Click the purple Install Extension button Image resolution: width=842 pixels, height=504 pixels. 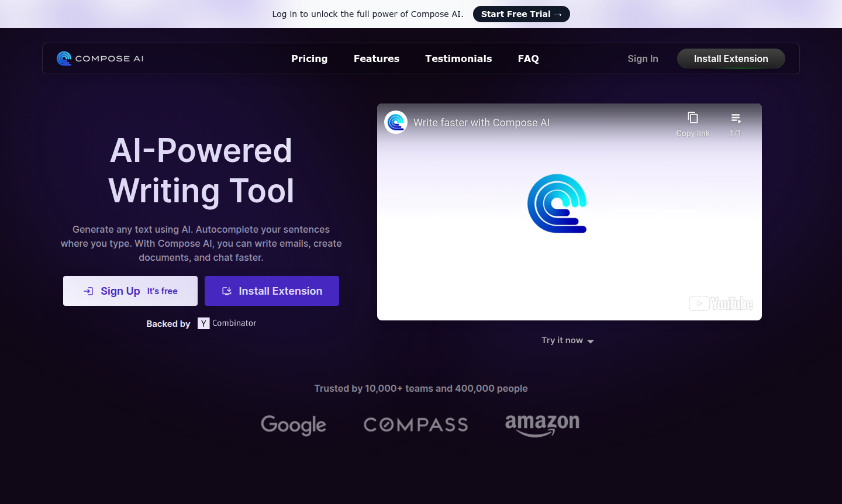272,291
